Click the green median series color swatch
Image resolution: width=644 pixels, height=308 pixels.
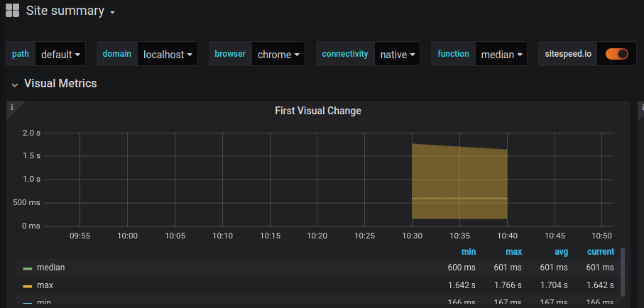pos(28,268)
